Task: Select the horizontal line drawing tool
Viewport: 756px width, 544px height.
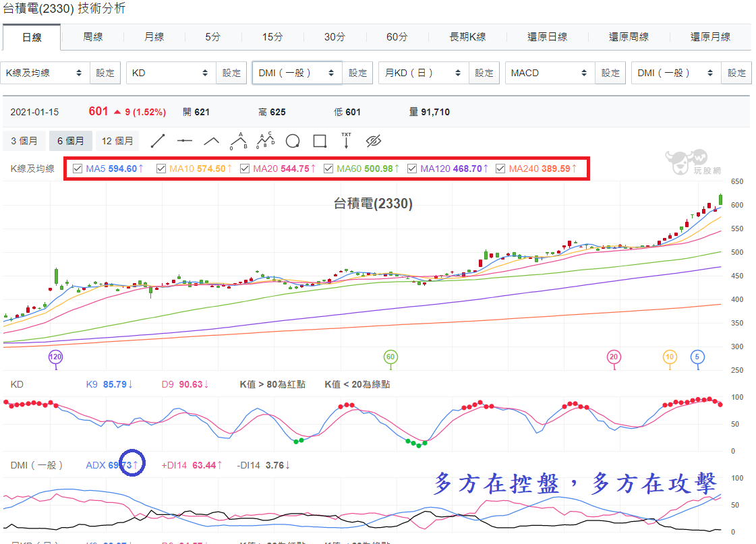Action: tap(185, 141)
